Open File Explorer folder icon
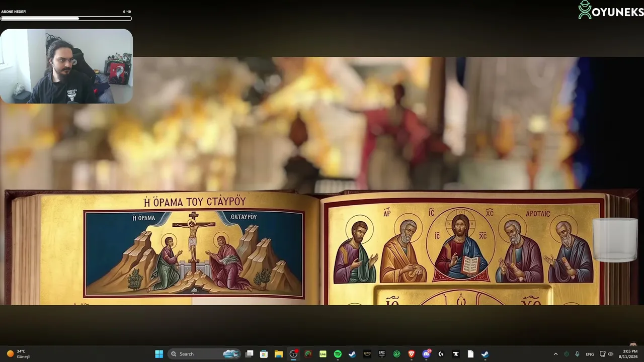Image resolution: width=644 pixels, height=362 pixels. point(279,354)
